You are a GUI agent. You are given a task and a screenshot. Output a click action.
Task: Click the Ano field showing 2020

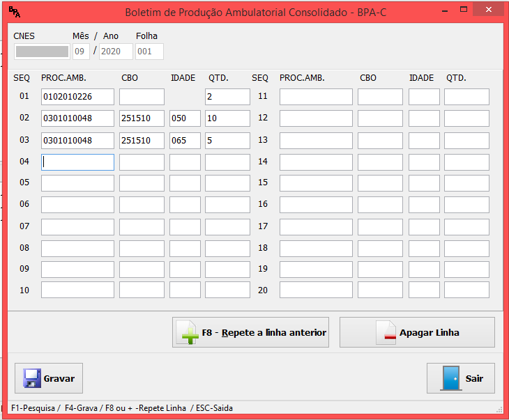pyautogui.click(x=116, y=52)
